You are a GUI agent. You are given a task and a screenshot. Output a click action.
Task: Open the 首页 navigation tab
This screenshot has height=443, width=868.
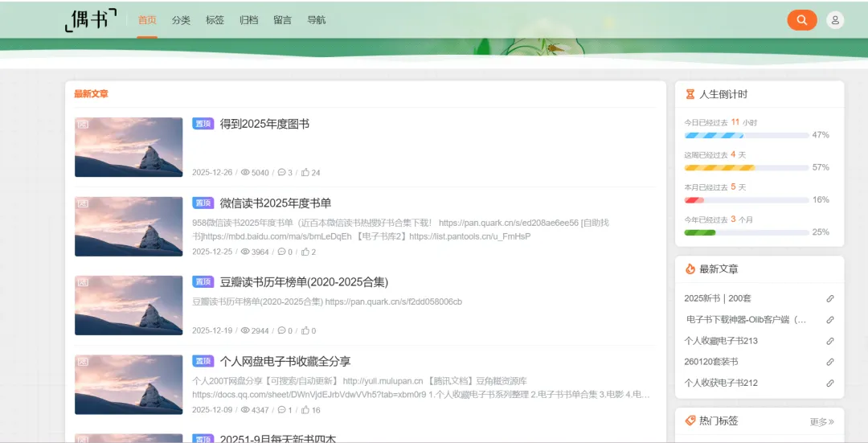(147, 20)
